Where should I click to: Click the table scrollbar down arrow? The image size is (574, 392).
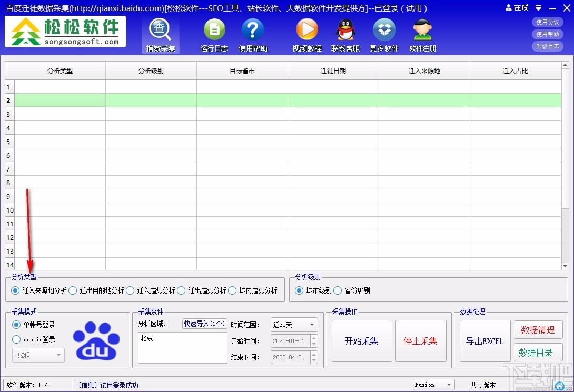(x=565, y=266)
